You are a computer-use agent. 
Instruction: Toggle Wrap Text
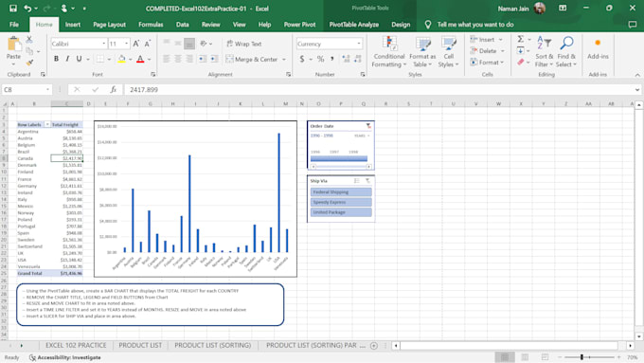[x=244, y=44]
